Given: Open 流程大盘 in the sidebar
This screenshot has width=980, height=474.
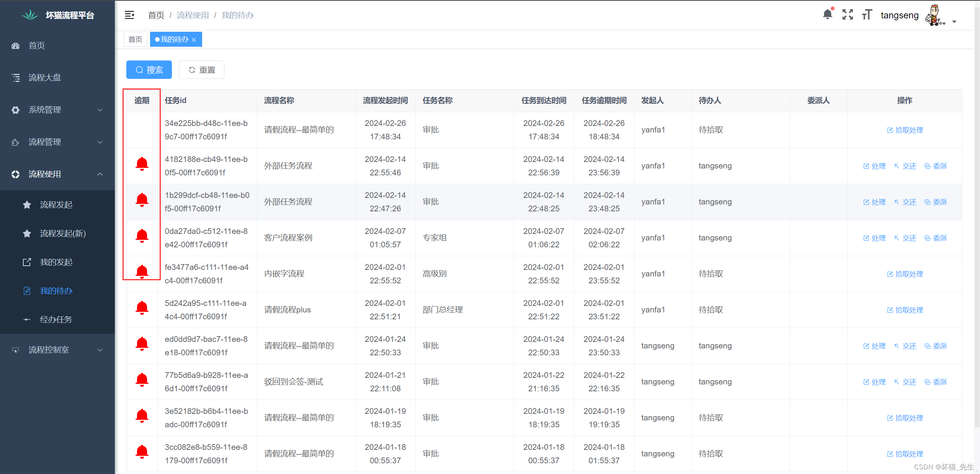Looking at the screenshot, I should tap(45, 78).
